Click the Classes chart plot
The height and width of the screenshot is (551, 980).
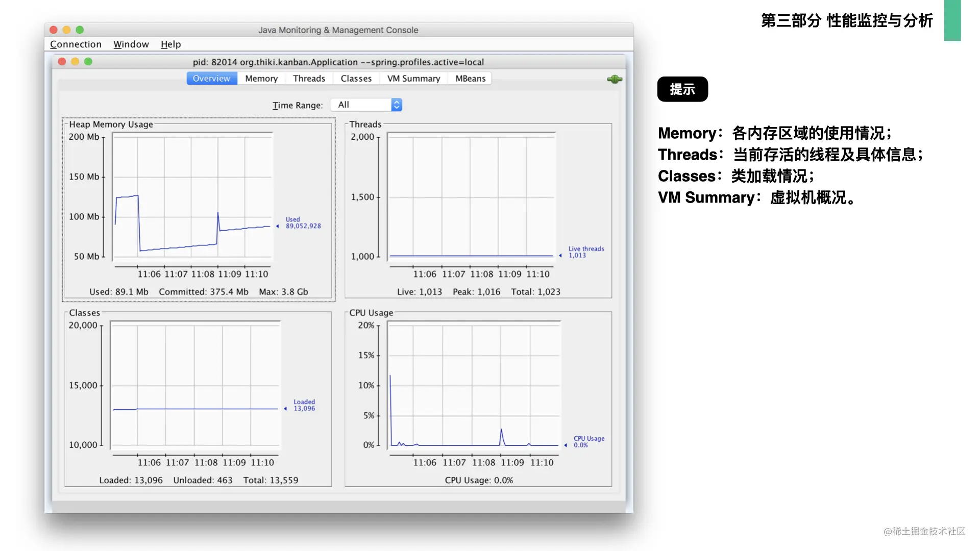(195, 385)
